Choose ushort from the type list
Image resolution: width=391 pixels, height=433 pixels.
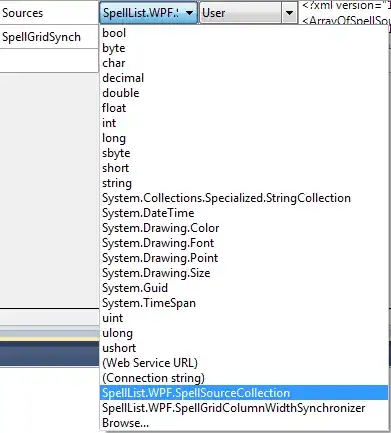pyautogui.click(x=244, y=348)
